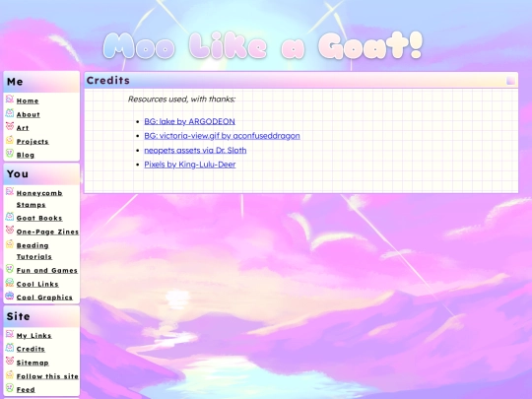
Task: Open victoria-view.gif by aconfuseddragon link
Action: click(x=223, y=136)
